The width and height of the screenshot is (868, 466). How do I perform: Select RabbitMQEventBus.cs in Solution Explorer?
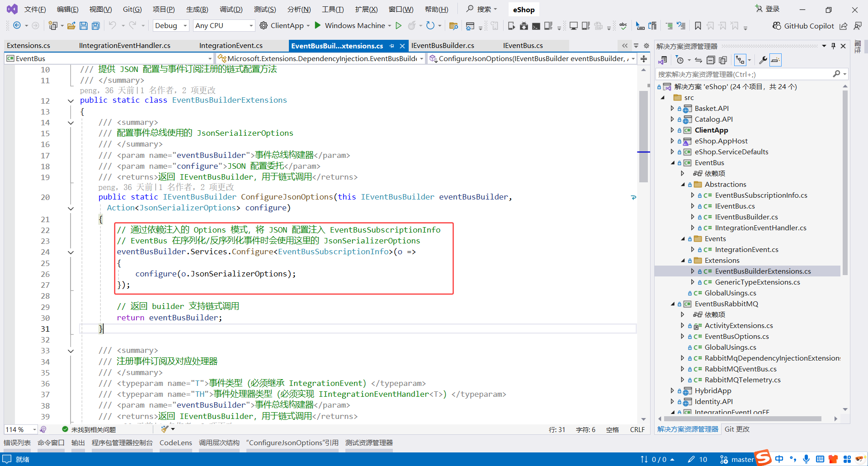pyautogui.click(x=741, y=369)
